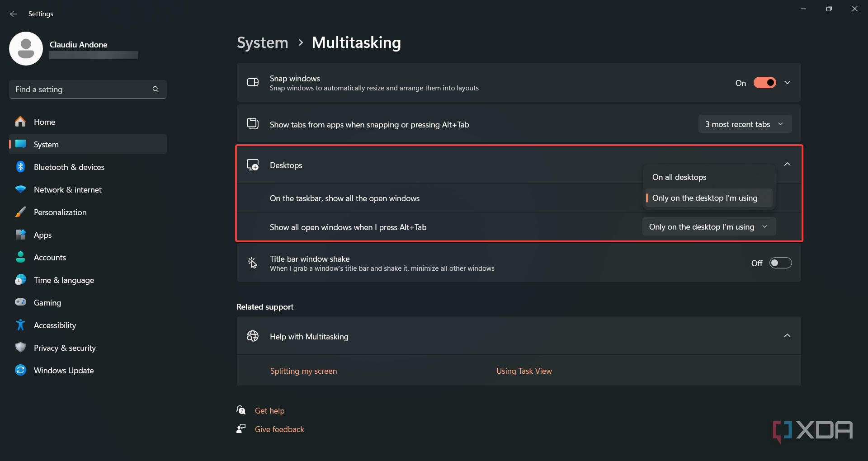
Task: Click Get help link
Action: coord(269,411)
